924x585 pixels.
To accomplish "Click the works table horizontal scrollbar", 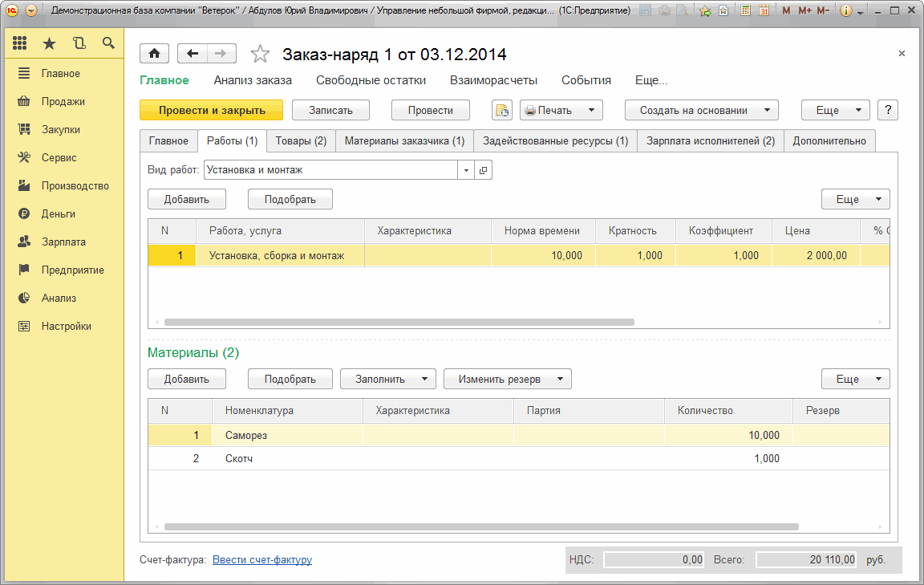I will coord(399,322).
